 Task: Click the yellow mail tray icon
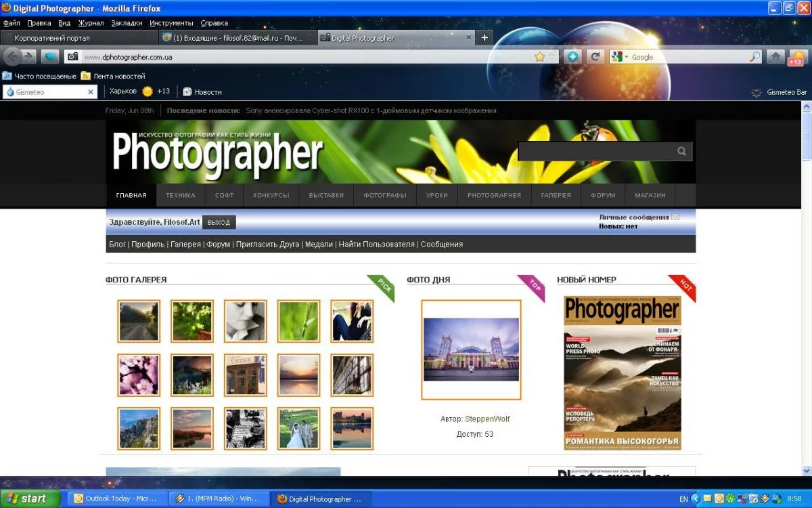pos(706,499)
